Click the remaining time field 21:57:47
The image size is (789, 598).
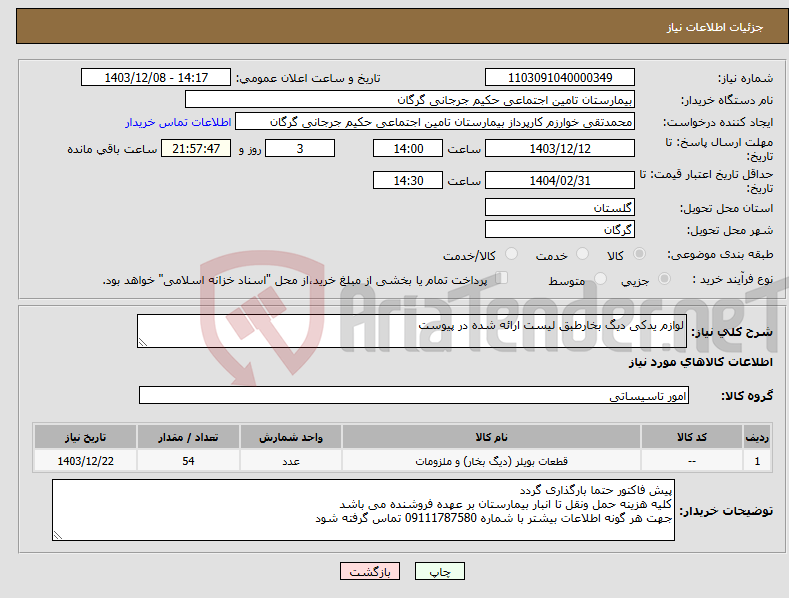pos(196,148)
